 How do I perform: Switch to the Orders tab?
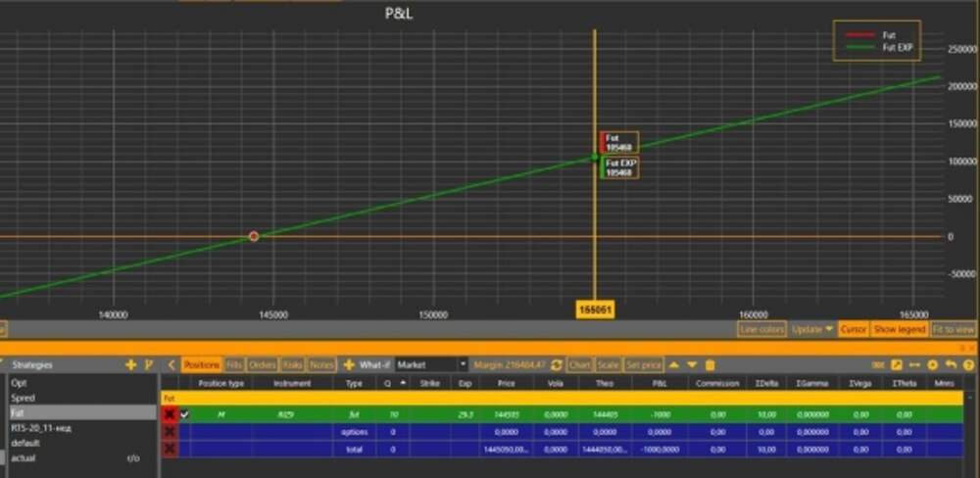tap(263, 364)
